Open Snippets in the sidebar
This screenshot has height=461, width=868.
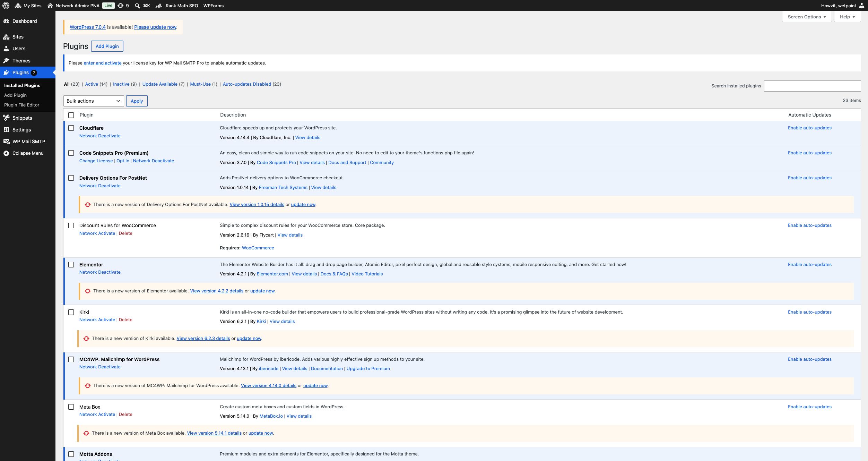22,118
